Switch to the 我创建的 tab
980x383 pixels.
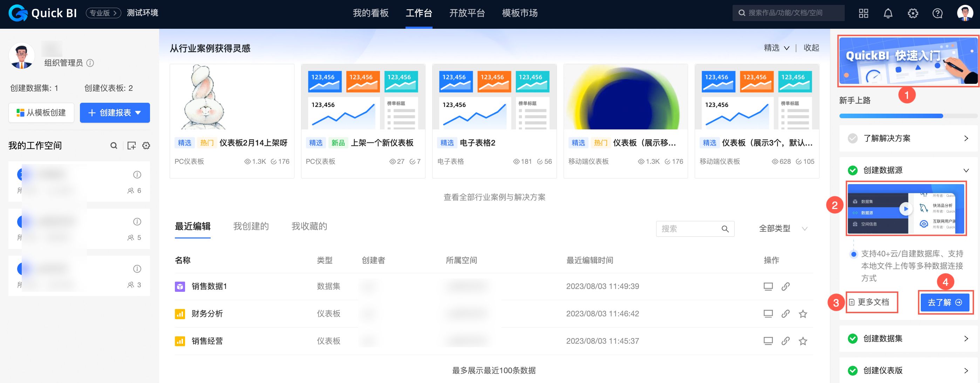click(x=251, y=226)
